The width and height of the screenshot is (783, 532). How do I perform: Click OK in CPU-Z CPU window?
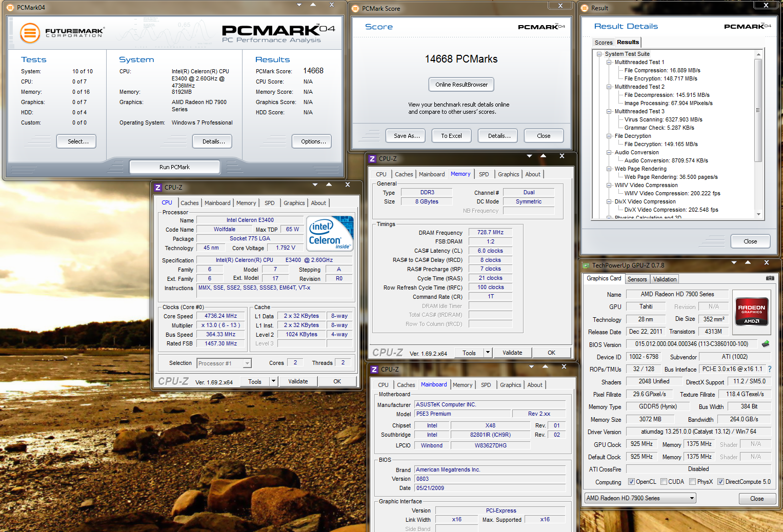coord(337,381)
